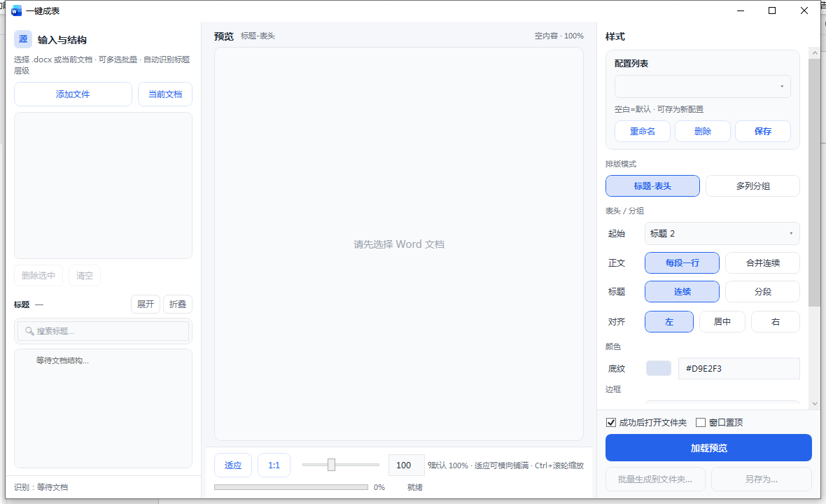
Task: Click 空内容 · 100% label
Action: pos(559,36)
